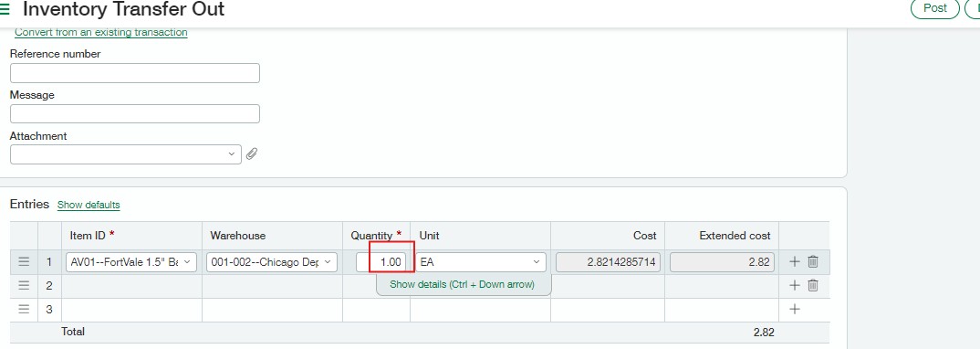This screenshot has width=980, height=349.
Task: Focus the Reference number field
Action: pyautogui.click(x=134, y=73)
